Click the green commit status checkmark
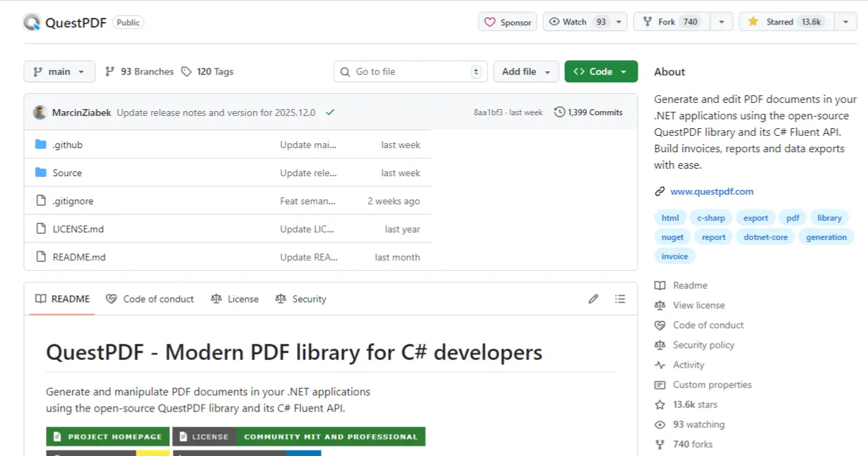The image size is (868, 456). 330,112
